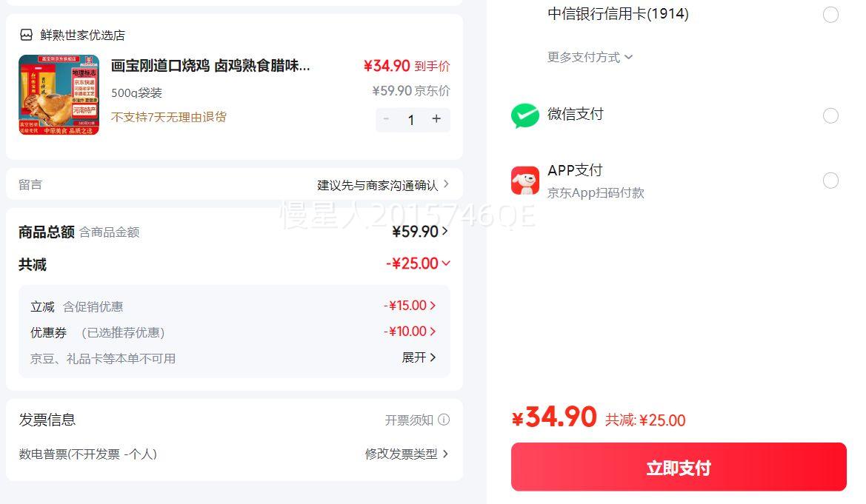Image resolution: width=866 pixels, height=504 pixels.
Task: Click the WeChat Pay green logo
Action: 525,115
